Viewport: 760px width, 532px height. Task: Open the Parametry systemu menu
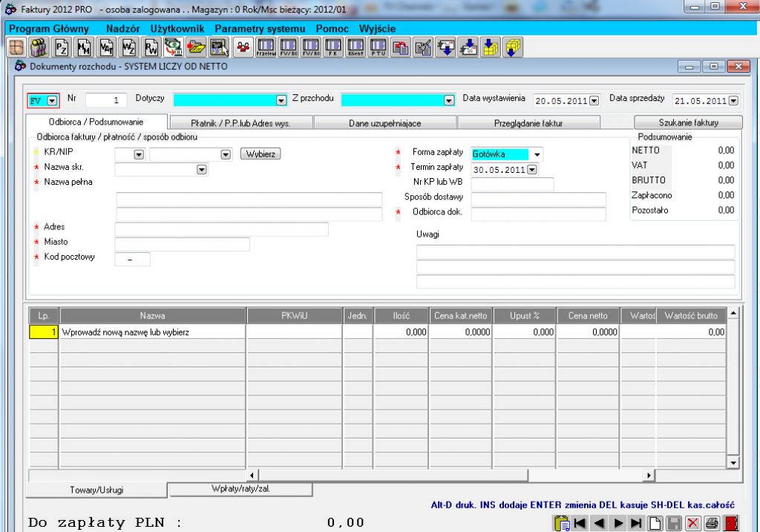[260, 29]
